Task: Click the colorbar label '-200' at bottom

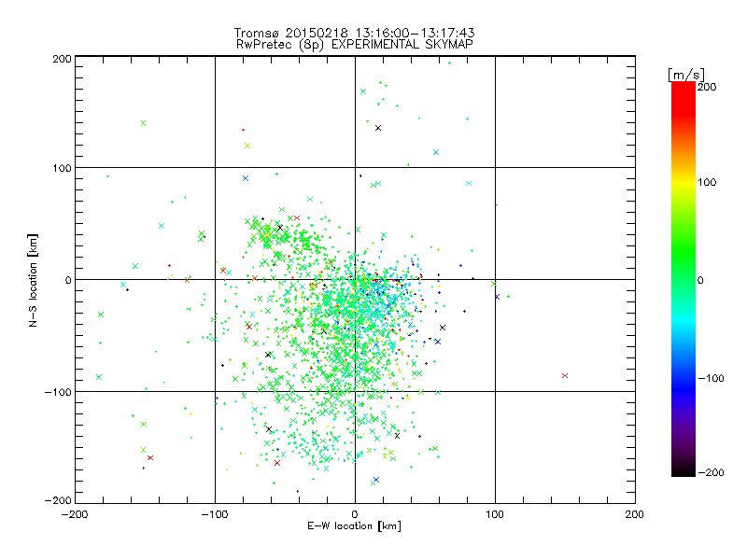Action: click(x=711, y=472)
